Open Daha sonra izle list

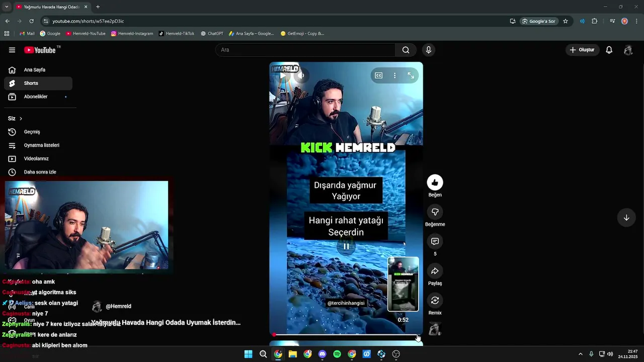[x=38, y=172]
